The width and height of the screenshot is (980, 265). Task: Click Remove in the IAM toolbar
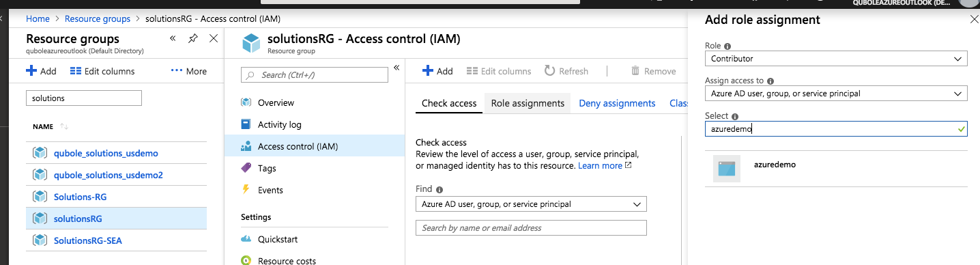tap(654, 71)
